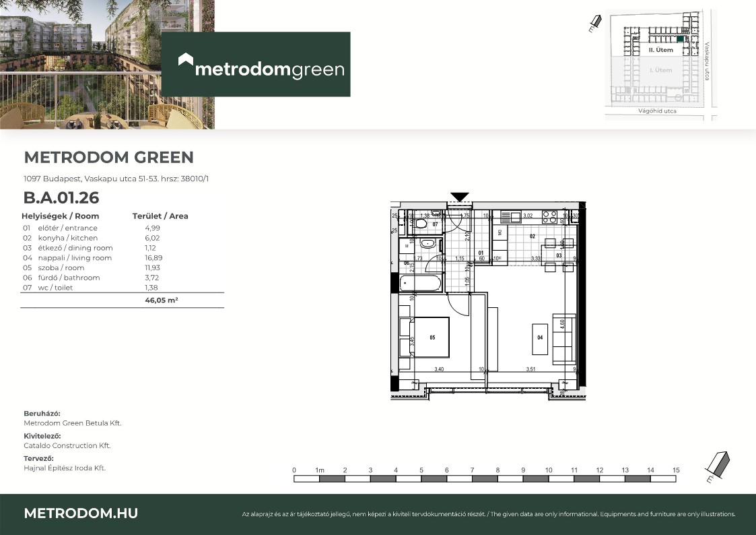Click the bathtub in the bathroom

421,283
